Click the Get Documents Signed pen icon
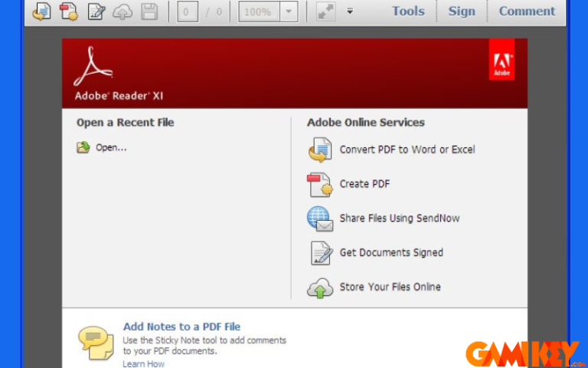 pos(322,253)
